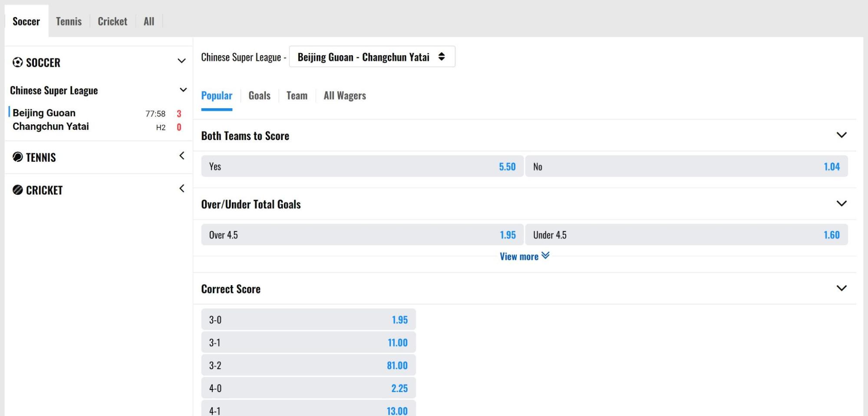Select the Goals wagers tab
Screen dimensions: 868x416
[x=259, y=96]
